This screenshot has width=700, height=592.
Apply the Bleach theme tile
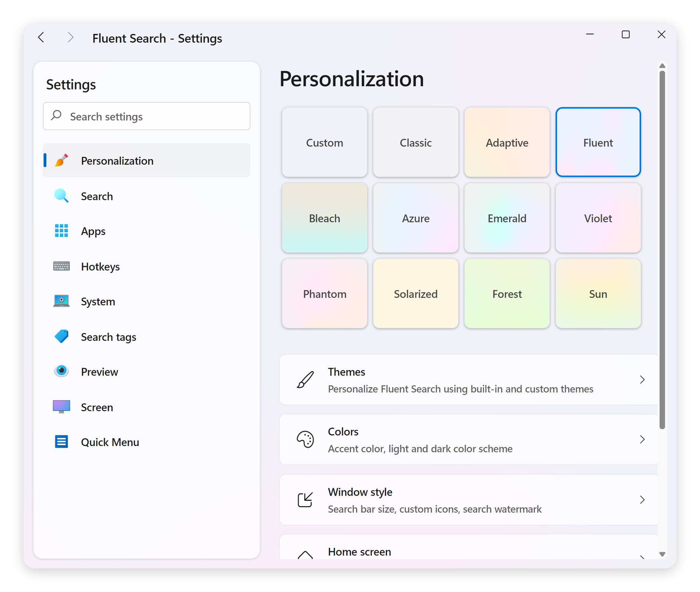325,218
